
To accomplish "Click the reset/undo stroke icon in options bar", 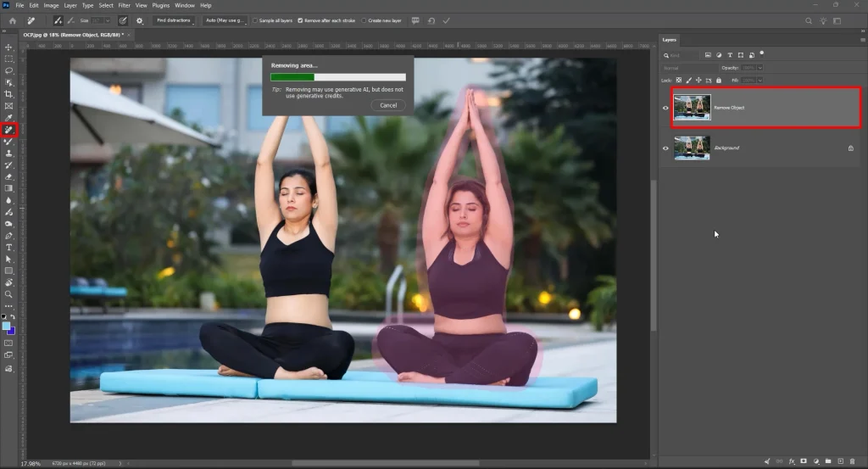I will (x=431, y=20).
